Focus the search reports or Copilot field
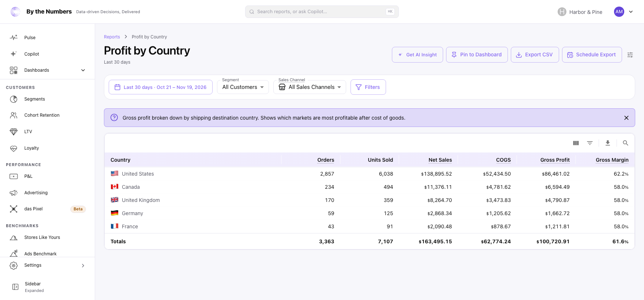 (322, 12)
